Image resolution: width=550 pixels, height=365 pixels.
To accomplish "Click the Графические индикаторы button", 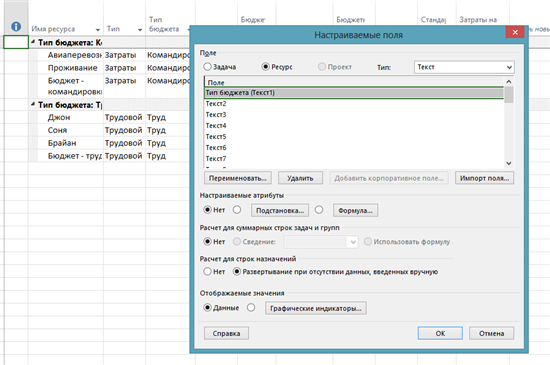I will click(316, 308).
